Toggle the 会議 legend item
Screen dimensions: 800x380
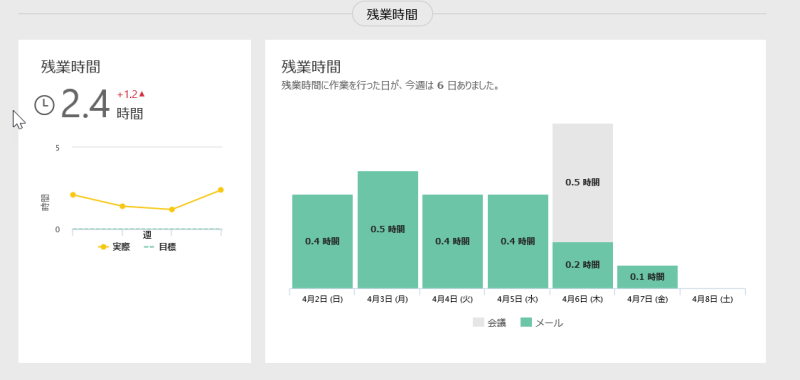point(490,322)
